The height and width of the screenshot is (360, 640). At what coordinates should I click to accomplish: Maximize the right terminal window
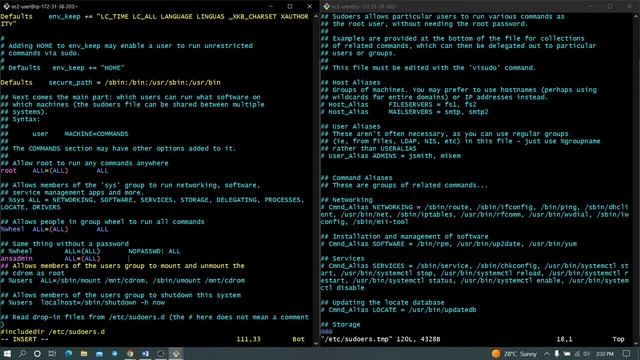click(610, 6)
